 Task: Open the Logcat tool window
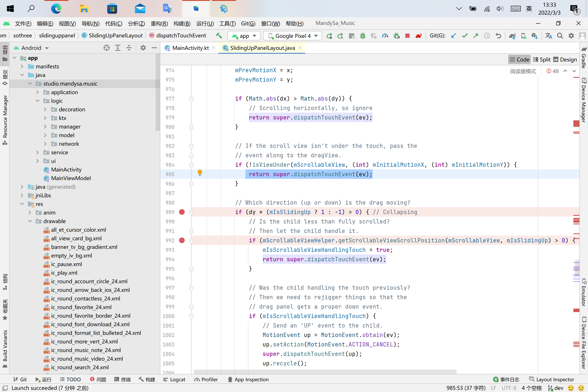click(174, 380)
